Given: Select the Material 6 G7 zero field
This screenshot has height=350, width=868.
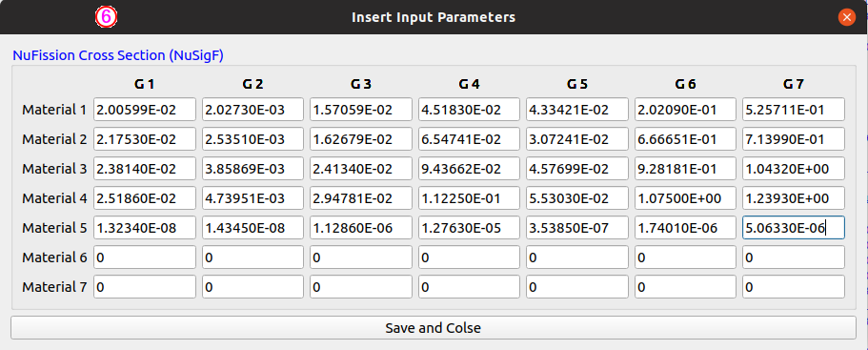Looking at the screenshot, I should point(794,257).
